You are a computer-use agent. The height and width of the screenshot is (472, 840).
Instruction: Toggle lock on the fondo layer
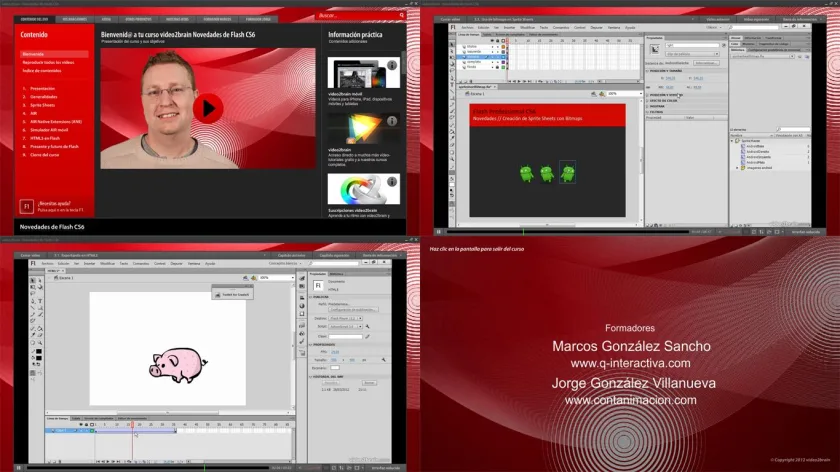(498, 67)
